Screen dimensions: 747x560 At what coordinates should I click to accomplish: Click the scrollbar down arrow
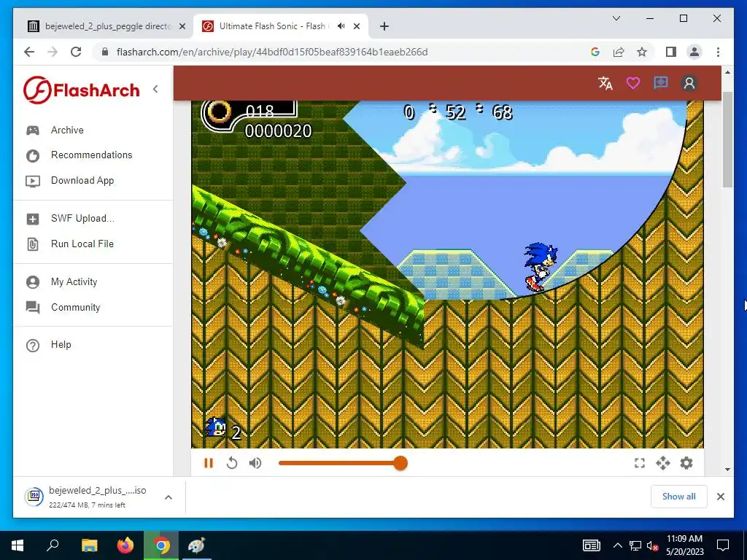coord(727,470)
